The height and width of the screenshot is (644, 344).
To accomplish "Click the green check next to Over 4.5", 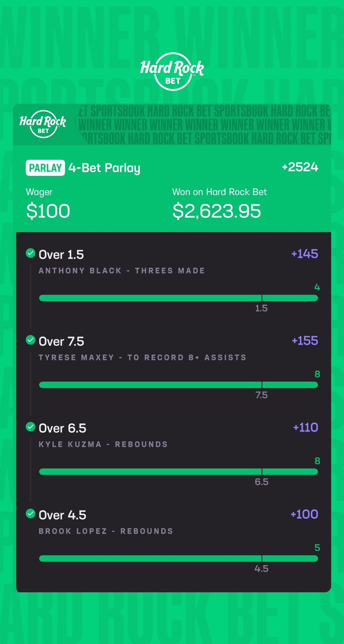I will tap(31, 513).
